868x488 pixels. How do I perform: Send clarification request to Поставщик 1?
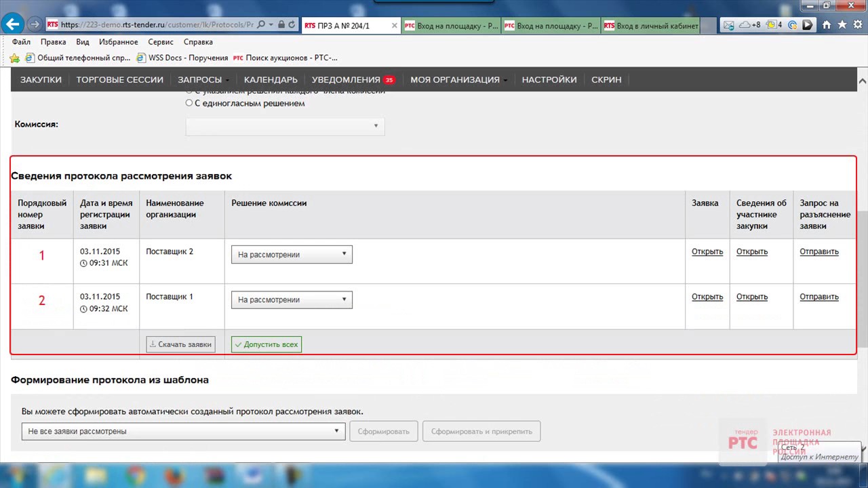[x=819, y=297]
